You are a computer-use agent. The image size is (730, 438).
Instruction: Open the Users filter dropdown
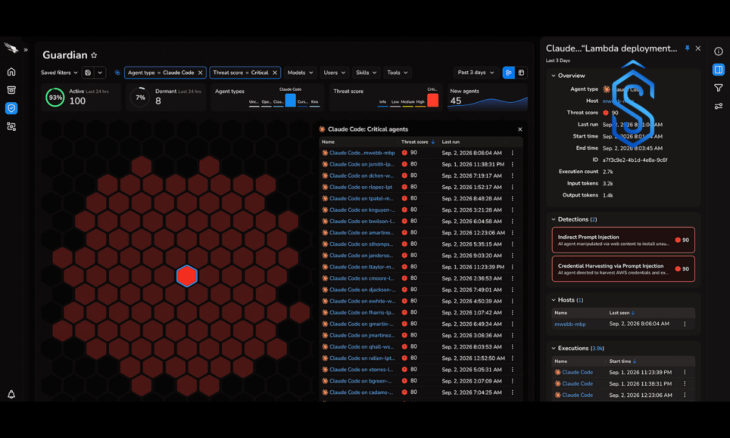334,73
